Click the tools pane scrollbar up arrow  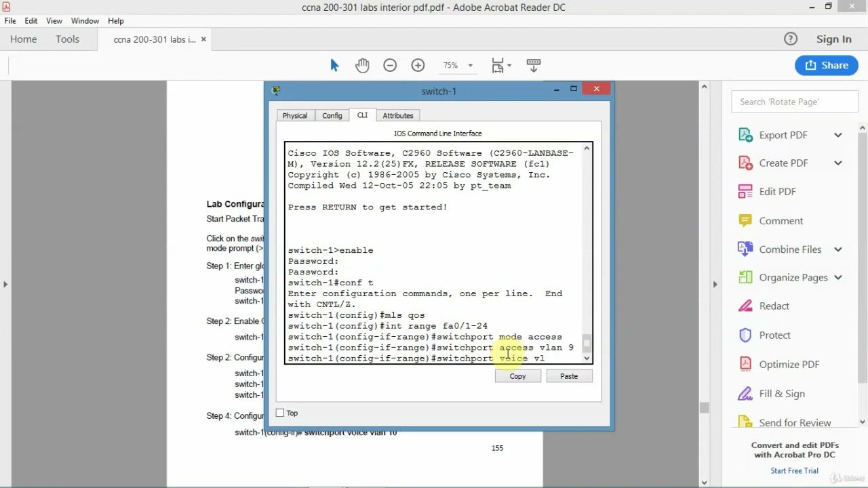point(863,128)
